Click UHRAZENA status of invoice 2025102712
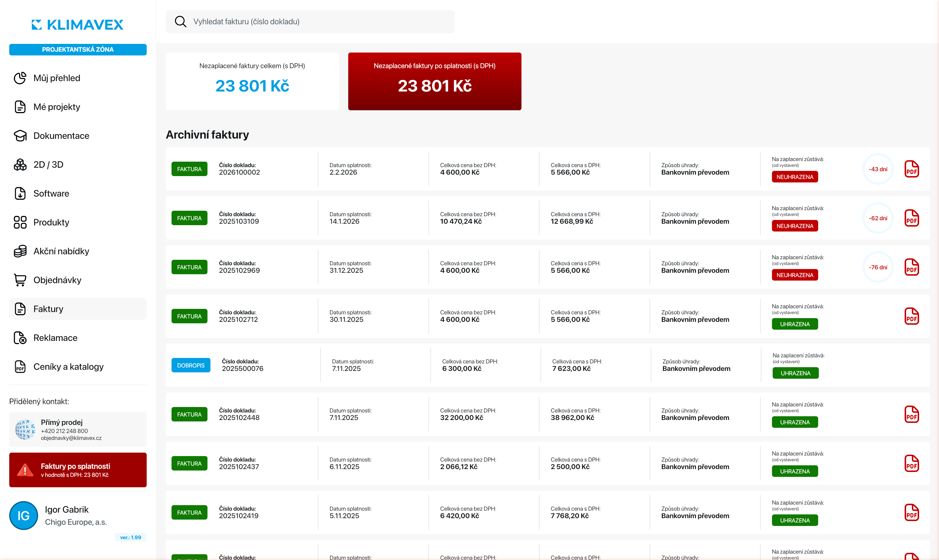The width and height of the screenshot is (939, 560). tap(795, 324)
